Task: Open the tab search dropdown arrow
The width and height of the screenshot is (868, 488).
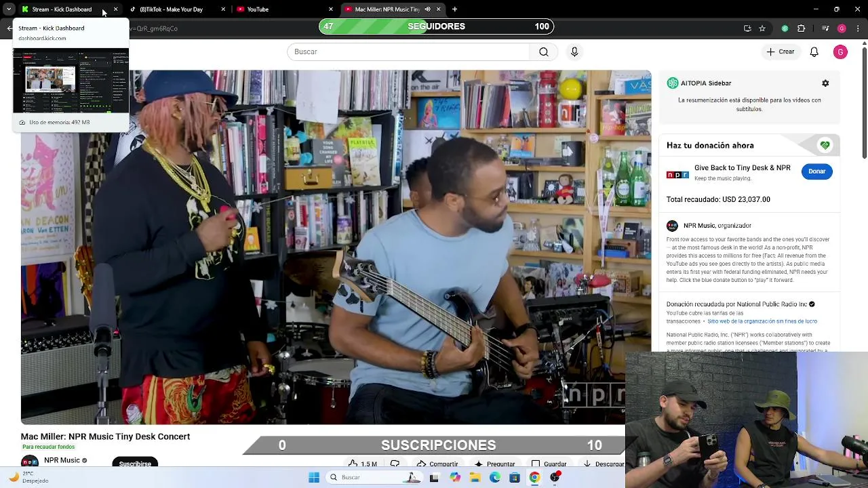Action: (8, 9)
